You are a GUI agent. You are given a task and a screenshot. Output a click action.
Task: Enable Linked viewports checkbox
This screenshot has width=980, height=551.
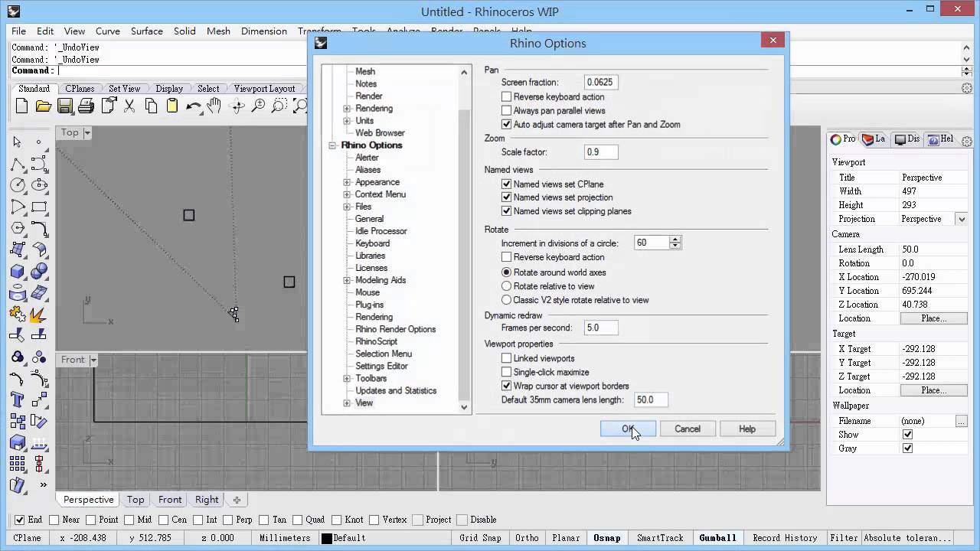[506, 358]
